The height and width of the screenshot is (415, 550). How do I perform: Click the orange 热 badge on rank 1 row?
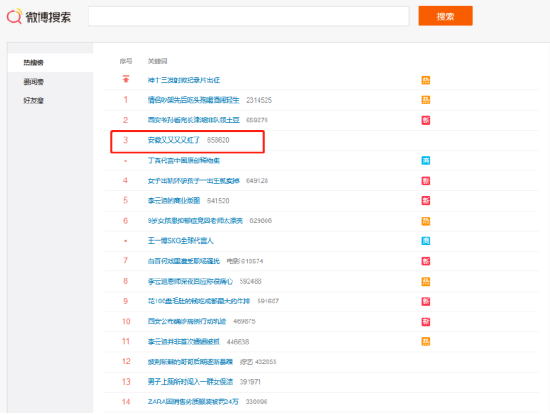[425, 100]
